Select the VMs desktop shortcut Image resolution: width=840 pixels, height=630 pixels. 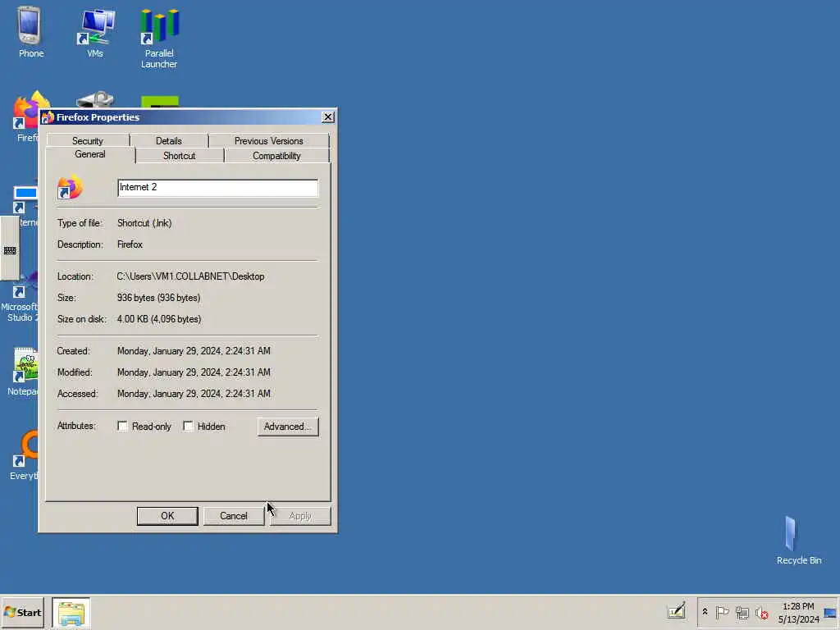[95, 32]
